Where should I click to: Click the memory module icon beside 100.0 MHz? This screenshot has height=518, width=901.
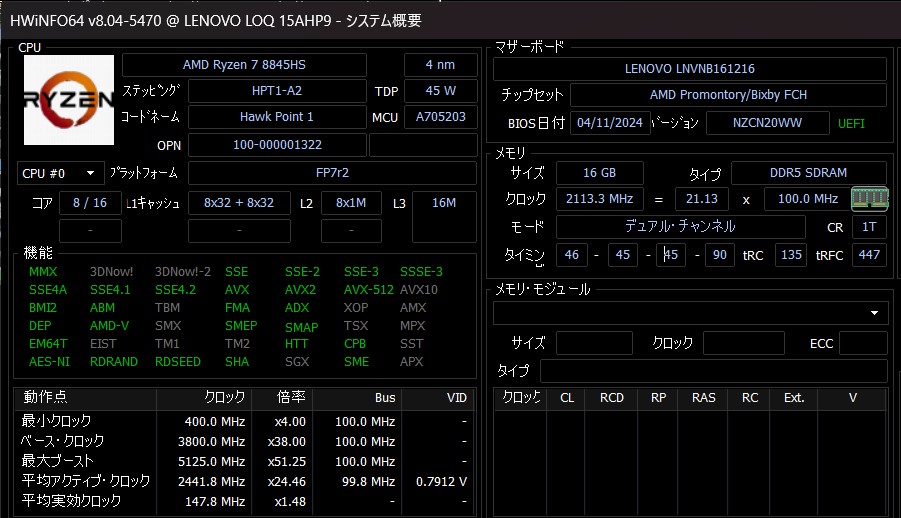pos(869,199)
